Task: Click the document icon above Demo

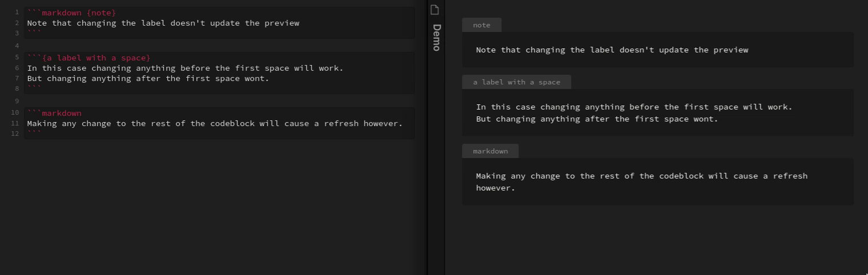Action: click(x=436, y=9)
